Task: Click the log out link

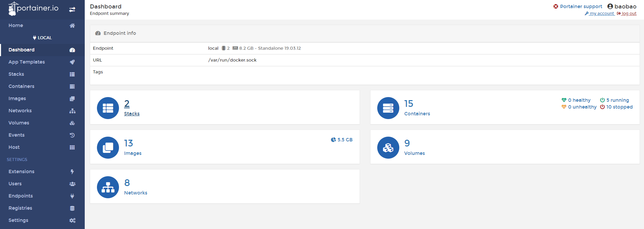Action: coord(627,14)
